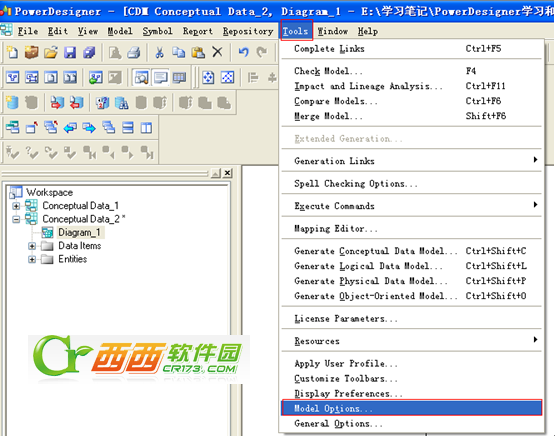
Task: Open the Model menu
Action: [120, 31]
